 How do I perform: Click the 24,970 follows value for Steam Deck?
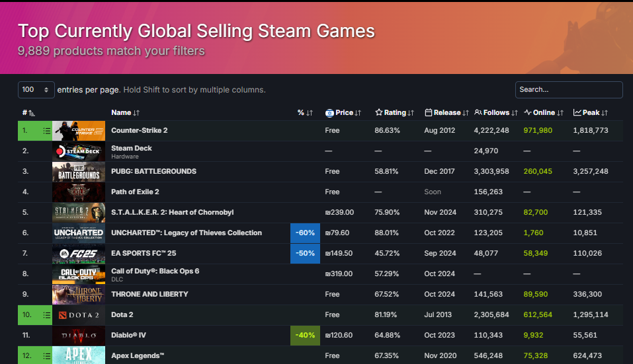(486, 151)
